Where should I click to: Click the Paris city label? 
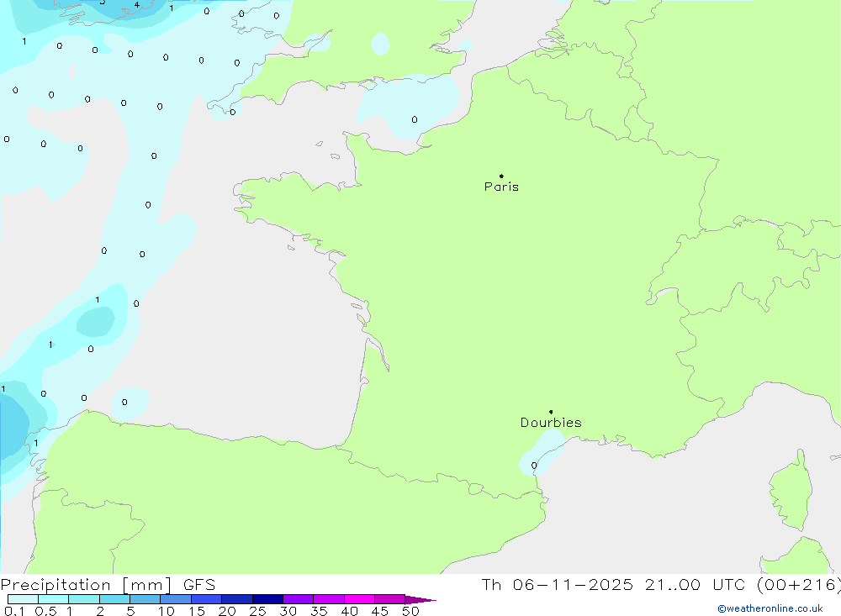[501, 187]
